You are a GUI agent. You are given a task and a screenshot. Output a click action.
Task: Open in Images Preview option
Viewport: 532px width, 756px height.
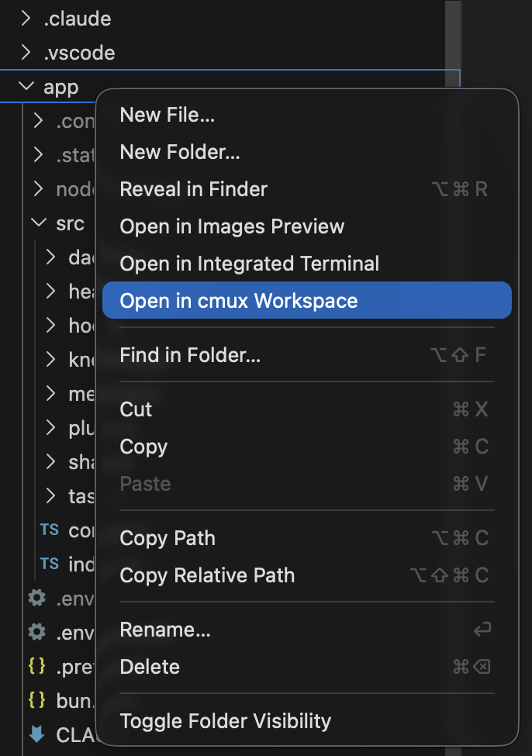coord(307,226)
